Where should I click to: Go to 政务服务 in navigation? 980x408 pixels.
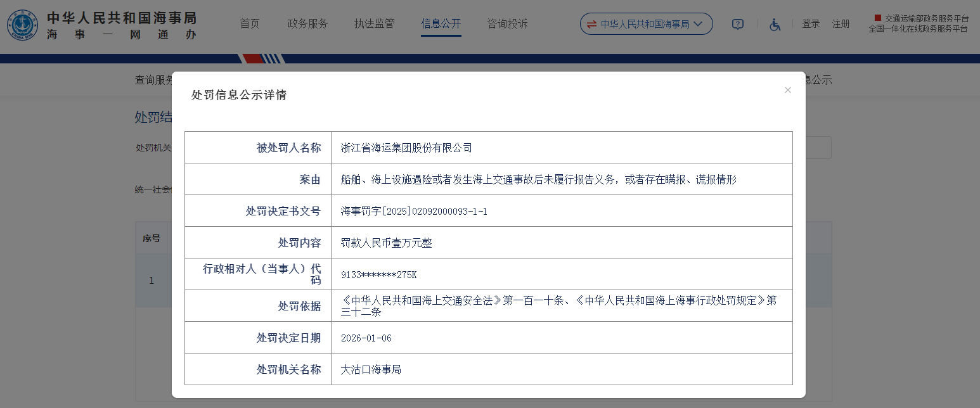click(x=307, y=24)
